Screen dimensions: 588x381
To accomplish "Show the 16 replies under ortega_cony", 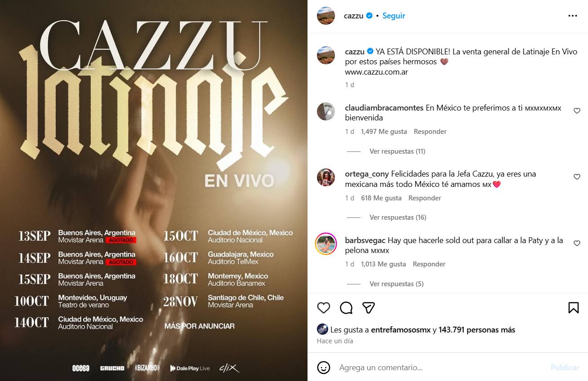I will tap(398, 217).
